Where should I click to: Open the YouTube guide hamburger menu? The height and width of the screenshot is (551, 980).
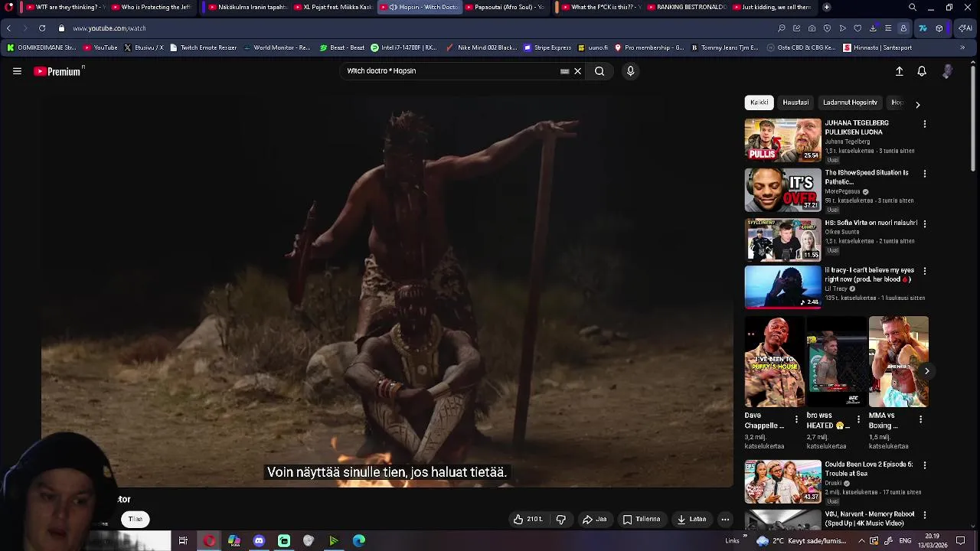point(17,71)
